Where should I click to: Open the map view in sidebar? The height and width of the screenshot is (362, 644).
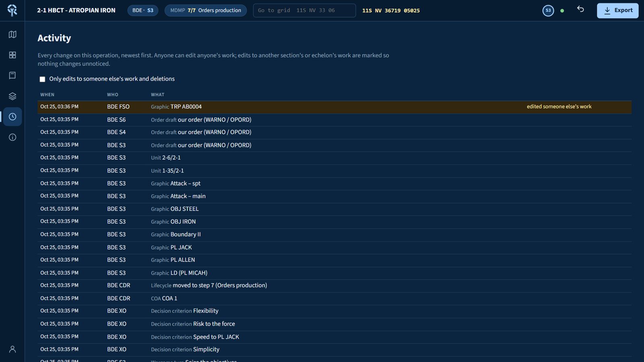point(12,35)
